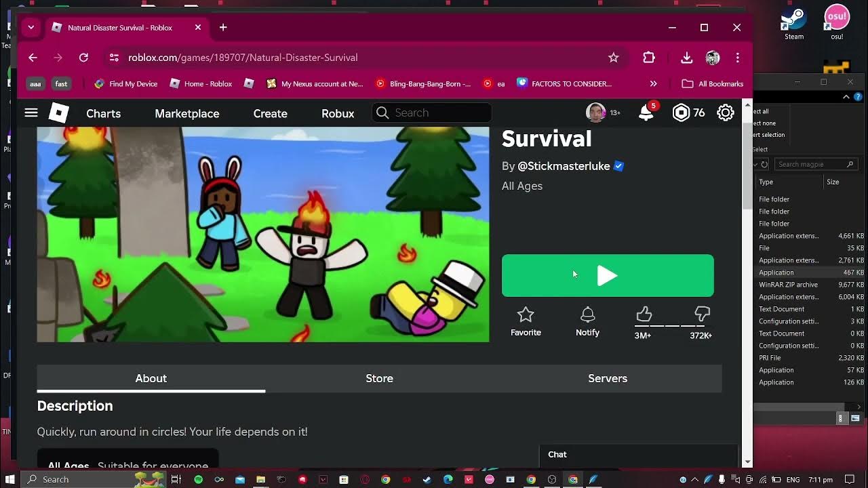Open Steam desktop shortcut
Screen dimensions: 868x488
(793, 24)
